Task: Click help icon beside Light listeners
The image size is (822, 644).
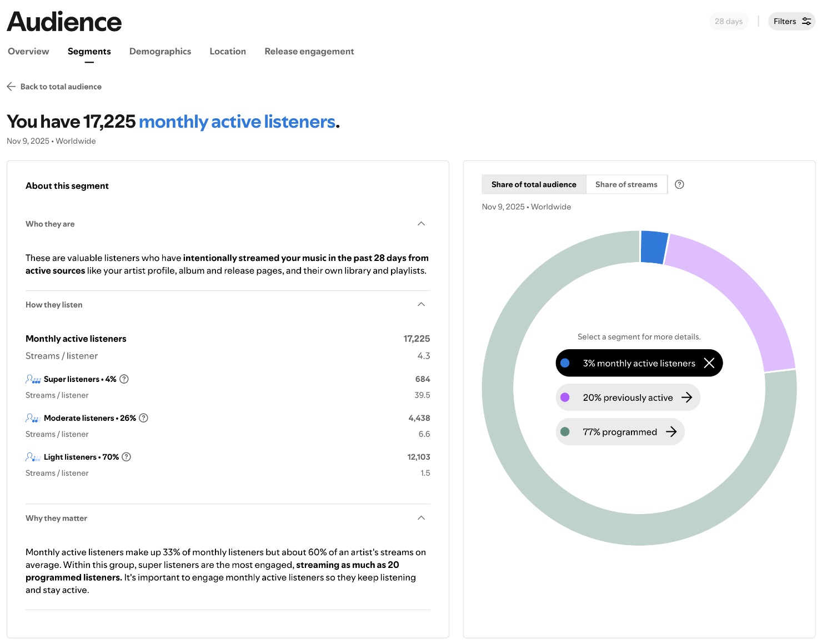Action: pos(126,457)
